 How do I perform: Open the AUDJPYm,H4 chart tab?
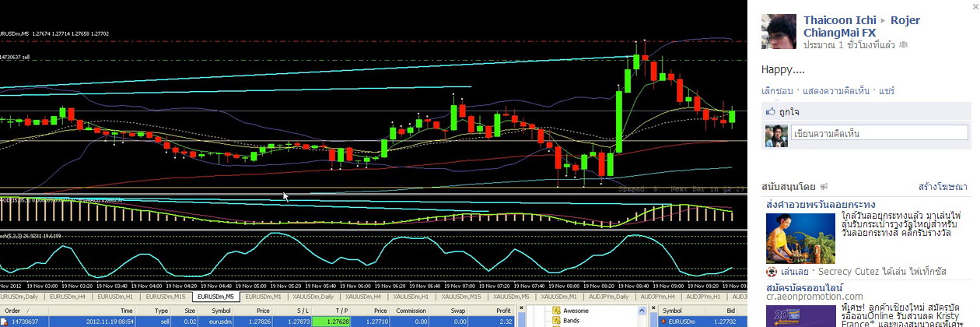point(657,296)
